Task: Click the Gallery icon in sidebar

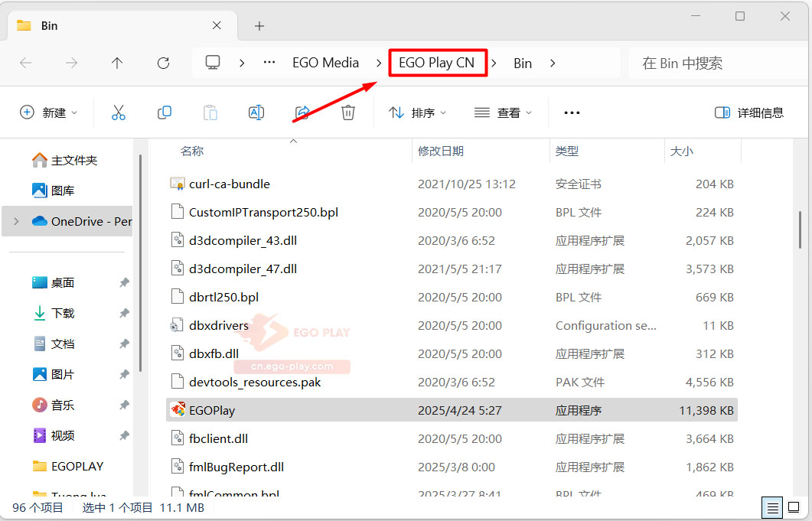Action: coord(39,190)
